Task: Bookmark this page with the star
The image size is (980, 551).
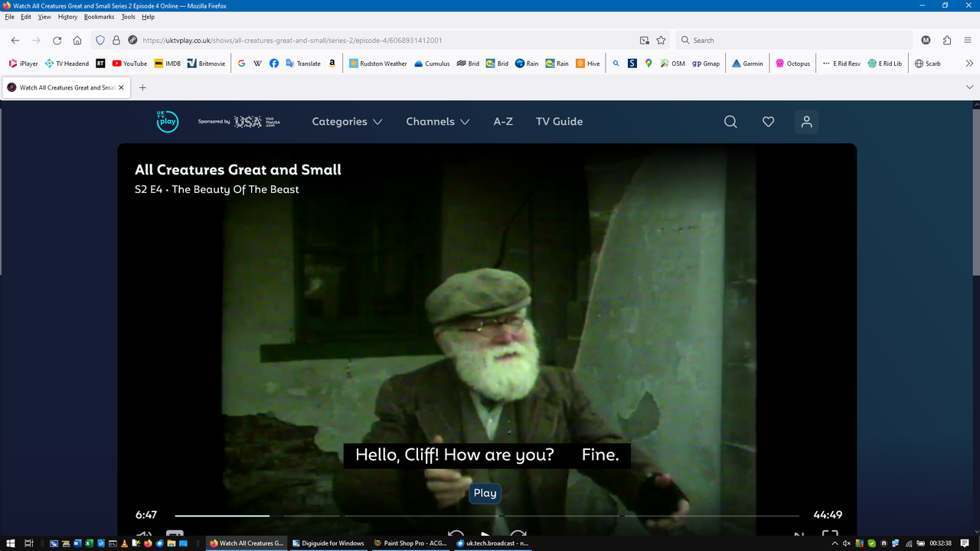Action: coord(661,41)
